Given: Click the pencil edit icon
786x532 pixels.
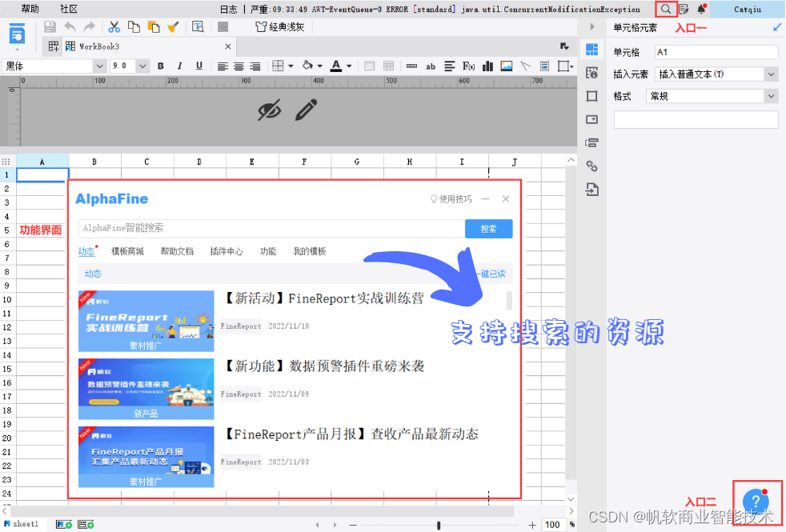Looking at the screenshot, I should click(x=306, y=110).
